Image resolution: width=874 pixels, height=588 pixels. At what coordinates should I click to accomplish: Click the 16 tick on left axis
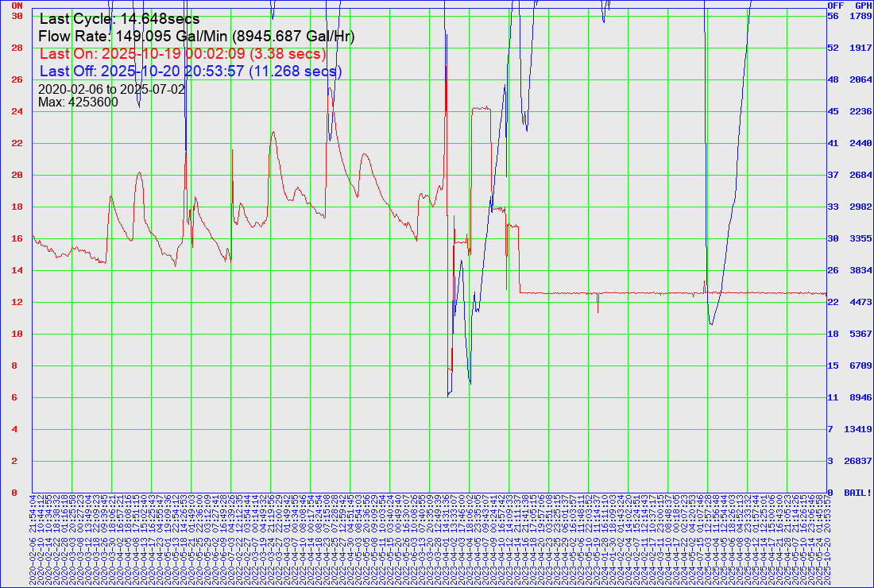(x=16, y=238)
